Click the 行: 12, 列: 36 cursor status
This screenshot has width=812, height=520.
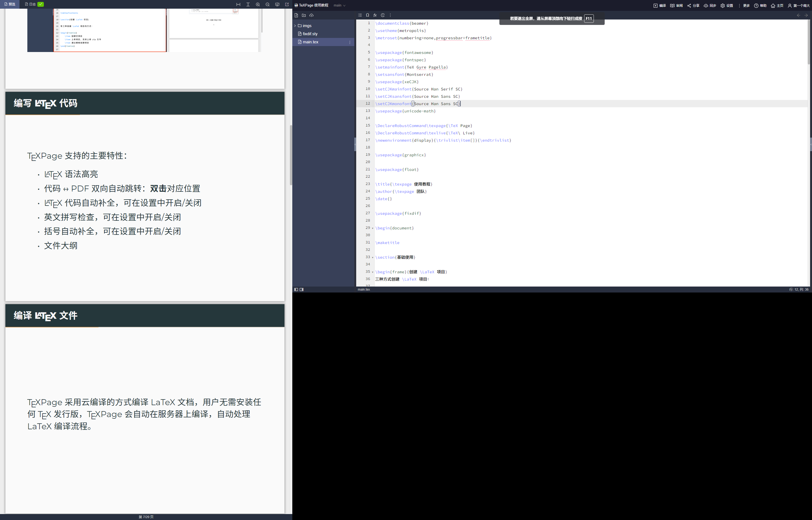[x=798, y=289]
